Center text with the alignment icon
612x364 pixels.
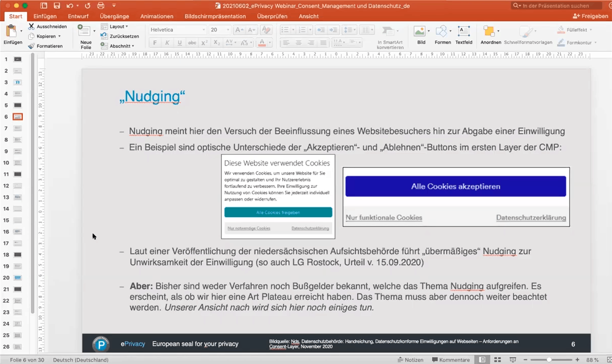click(x=298, y=43)
